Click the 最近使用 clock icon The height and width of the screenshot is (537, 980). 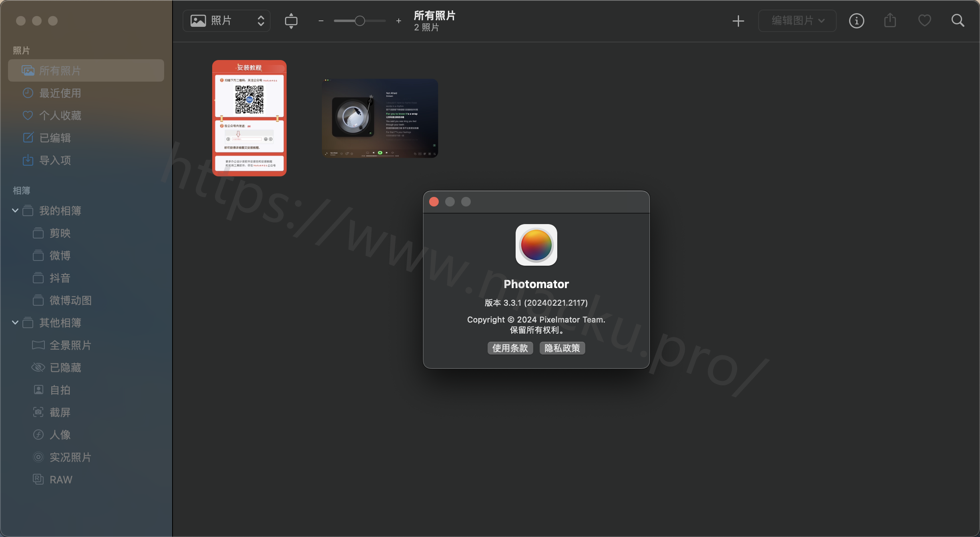(28, 93)
